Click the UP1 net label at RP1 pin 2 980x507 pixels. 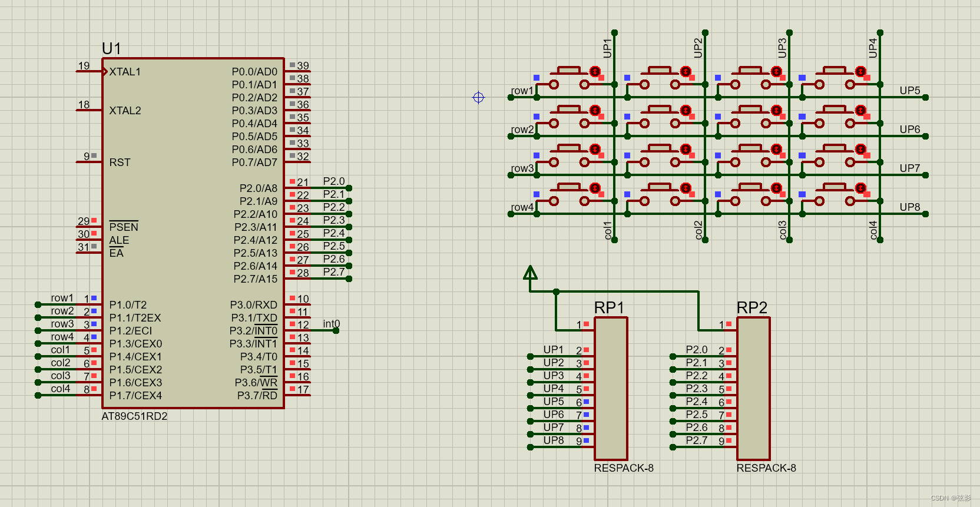(x=553, y=350)
